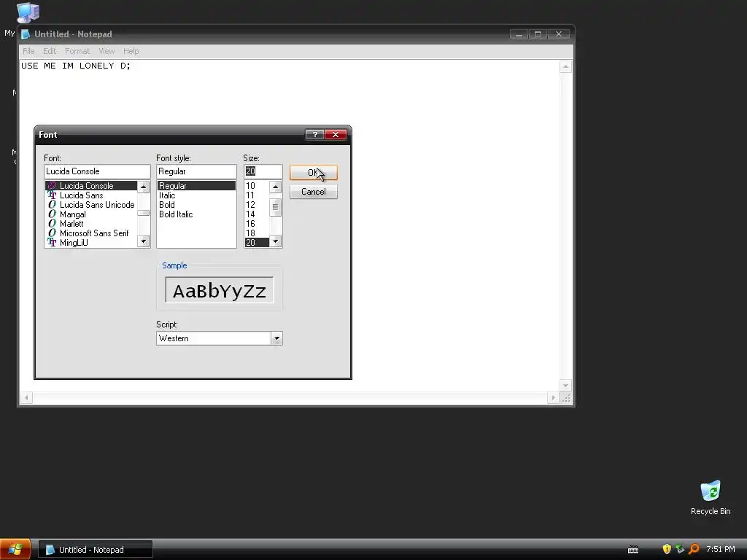
Task: Click the network connection tray icon
Action: [680, 549]
